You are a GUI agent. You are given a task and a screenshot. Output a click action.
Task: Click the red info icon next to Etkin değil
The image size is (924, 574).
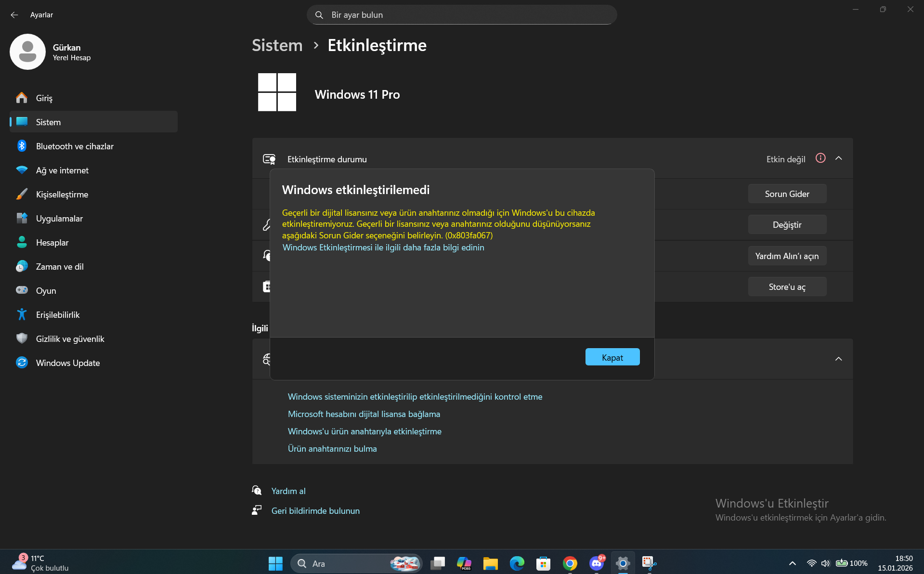(x=820, y=158)
